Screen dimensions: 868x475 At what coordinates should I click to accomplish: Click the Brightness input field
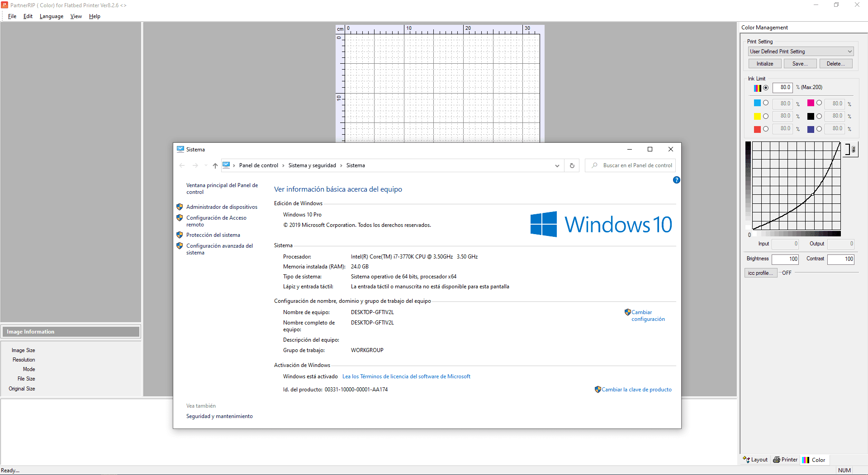point(785,259)
